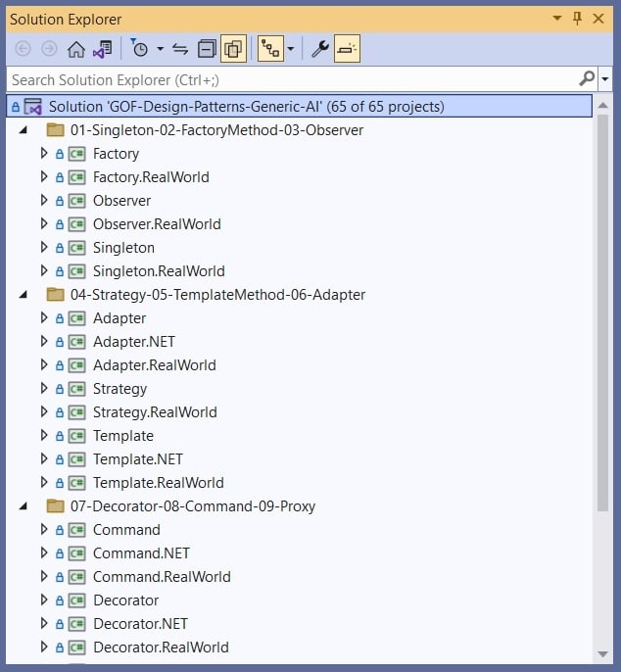Click folder icon of 04-Strategy-05-TemplateMethod-06-Adapter
This screenshot has width=621, height=672.
(55, 294)
